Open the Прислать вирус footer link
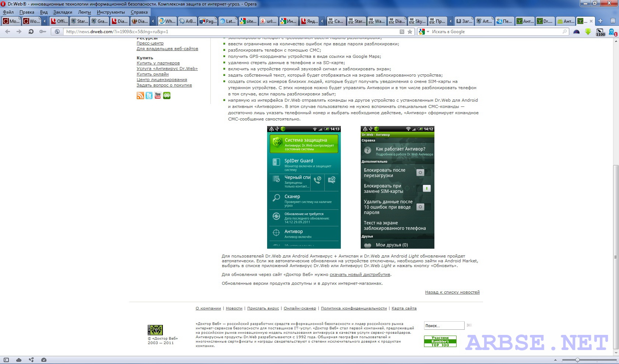 263,308
